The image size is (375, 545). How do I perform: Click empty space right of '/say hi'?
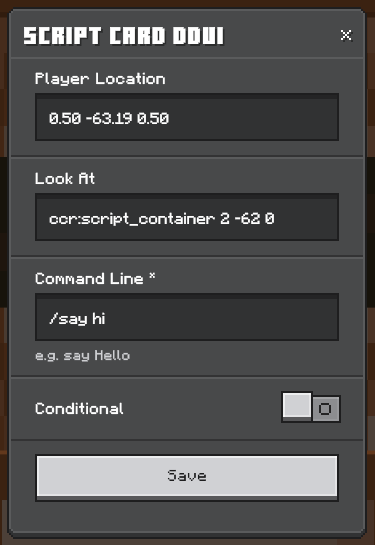tap(222, 317)
